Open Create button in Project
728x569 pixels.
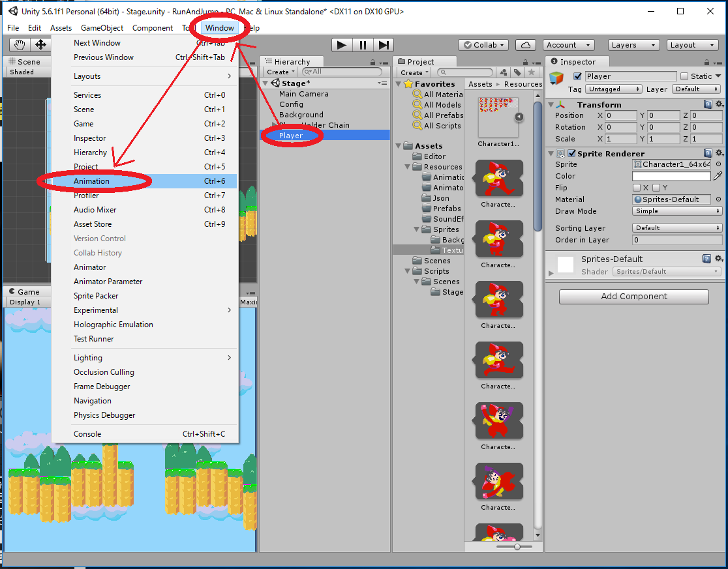(414, 72)
